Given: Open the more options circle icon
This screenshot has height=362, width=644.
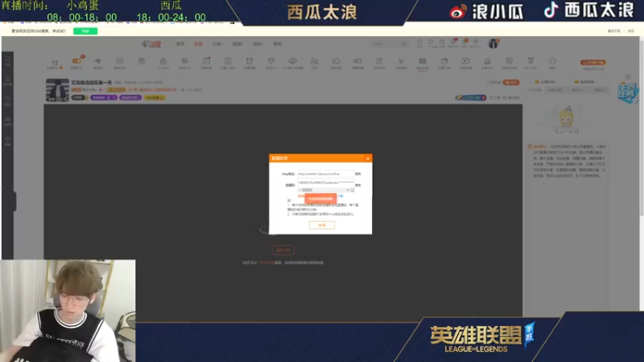Looking at the screenshot, I should [552, 62].
